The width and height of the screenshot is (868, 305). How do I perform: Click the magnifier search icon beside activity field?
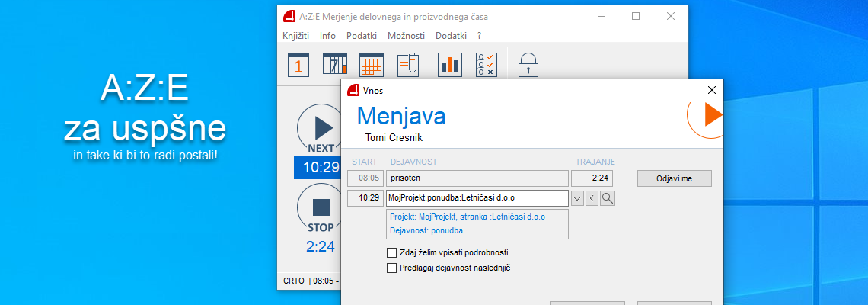608,198
